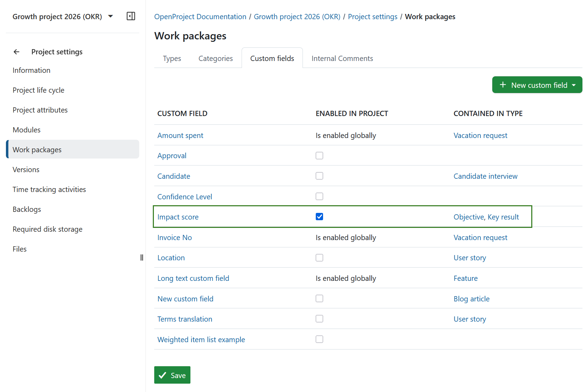Follow the Vacation request type link

[480, 135]
